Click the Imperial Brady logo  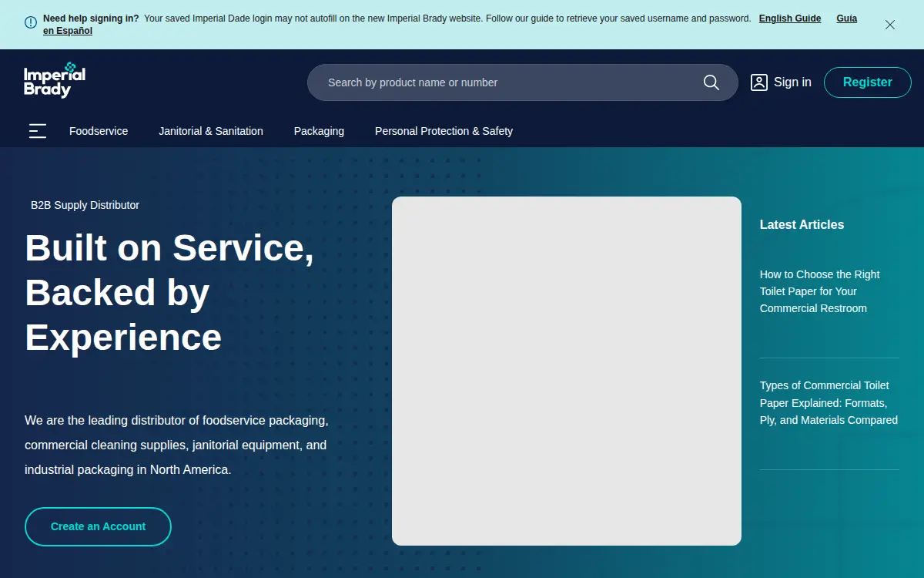coord(55,80)
